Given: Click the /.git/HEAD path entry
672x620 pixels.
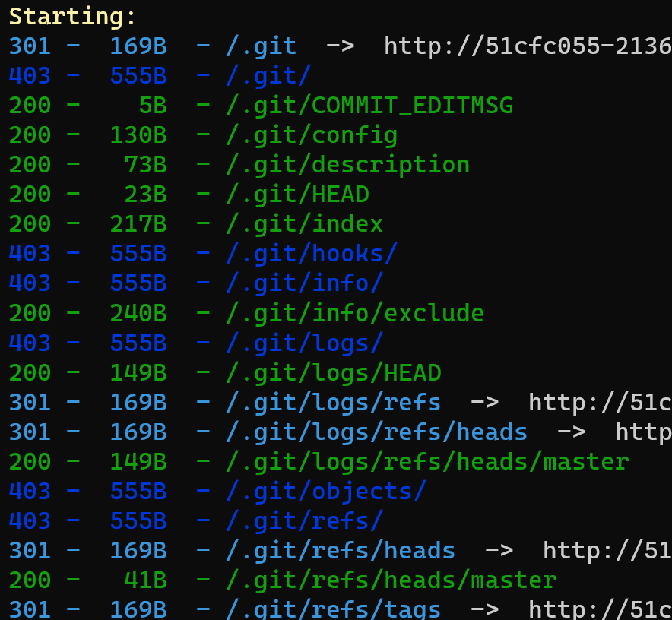Looking at the screenshot, I should click(297, 195).
